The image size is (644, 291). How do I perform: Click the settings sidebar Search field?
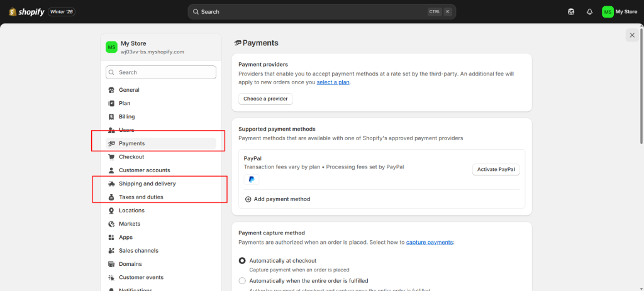[x=160, y=72]
